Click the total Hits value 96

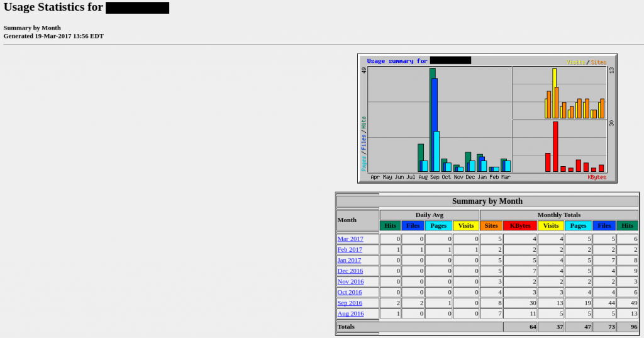click(634, 327)
